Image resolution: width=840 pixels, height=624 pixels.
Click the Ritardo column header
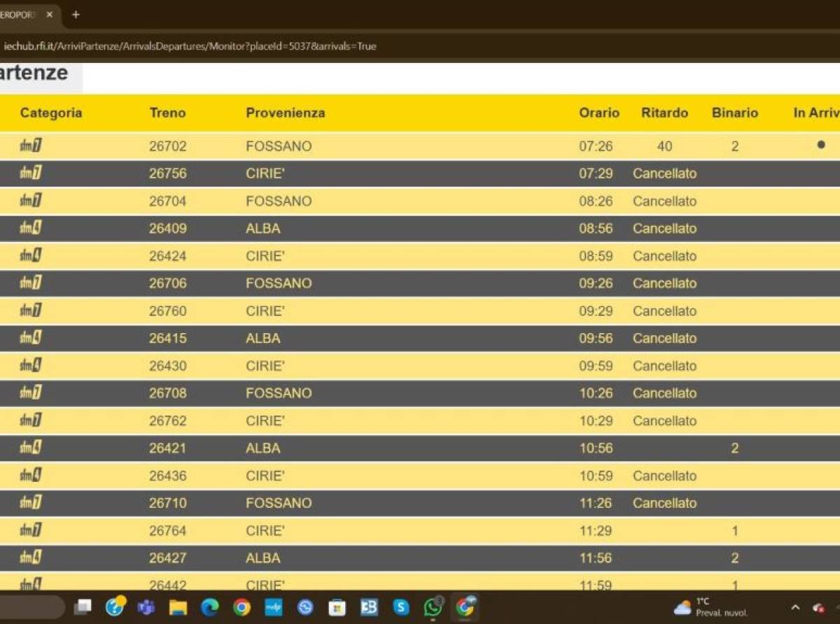pos(664,113)
